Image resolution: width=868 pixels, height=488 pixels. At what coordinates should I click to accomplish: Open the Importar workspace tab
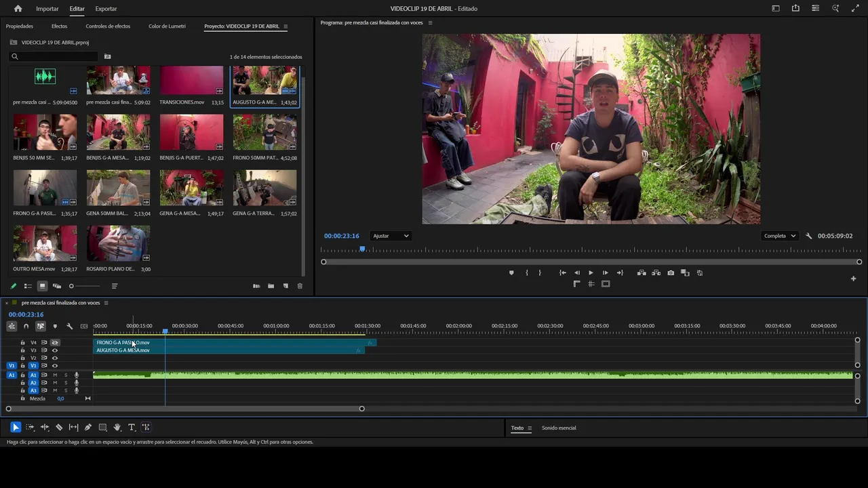[47, 9]
